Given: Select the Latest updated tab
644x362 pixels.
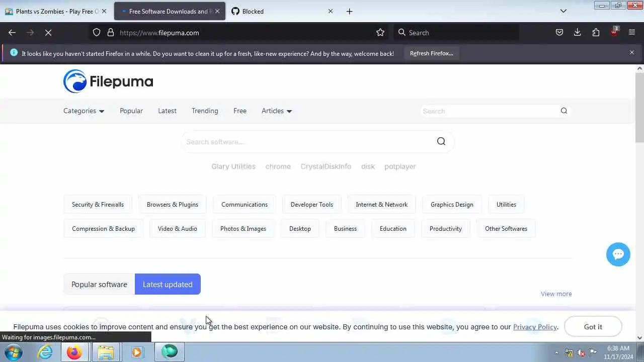Looking at the screenshot, I should coord(168,284).
